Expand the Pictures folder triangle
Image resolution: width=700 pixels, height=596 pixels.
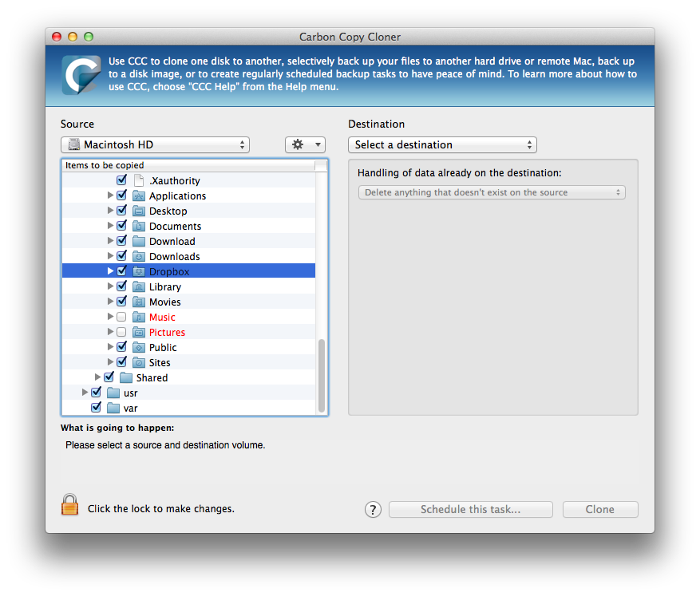pyautogui.click(x=110, y=331)
